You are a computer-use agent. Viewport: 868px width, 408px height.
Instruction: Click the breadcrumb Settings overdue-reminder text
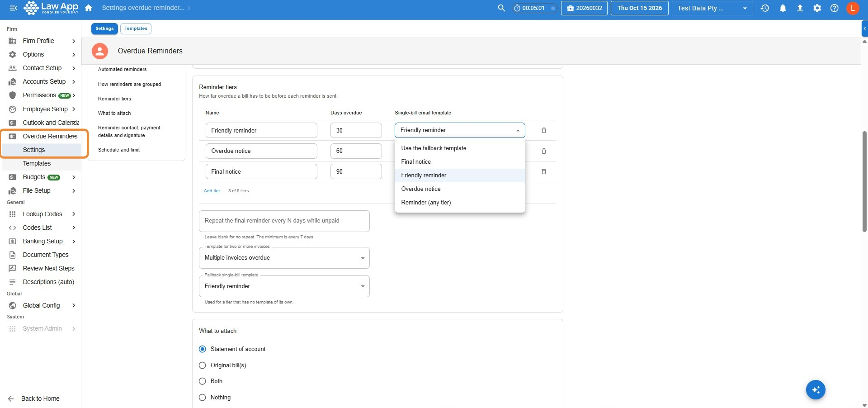tap(143, 8)
